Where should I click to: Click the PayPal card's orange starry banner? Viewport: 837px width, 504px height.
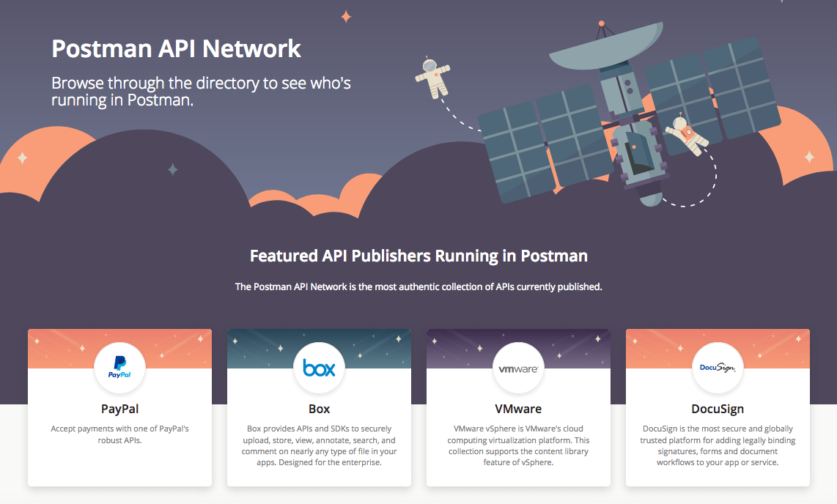(x=119, y=348)
